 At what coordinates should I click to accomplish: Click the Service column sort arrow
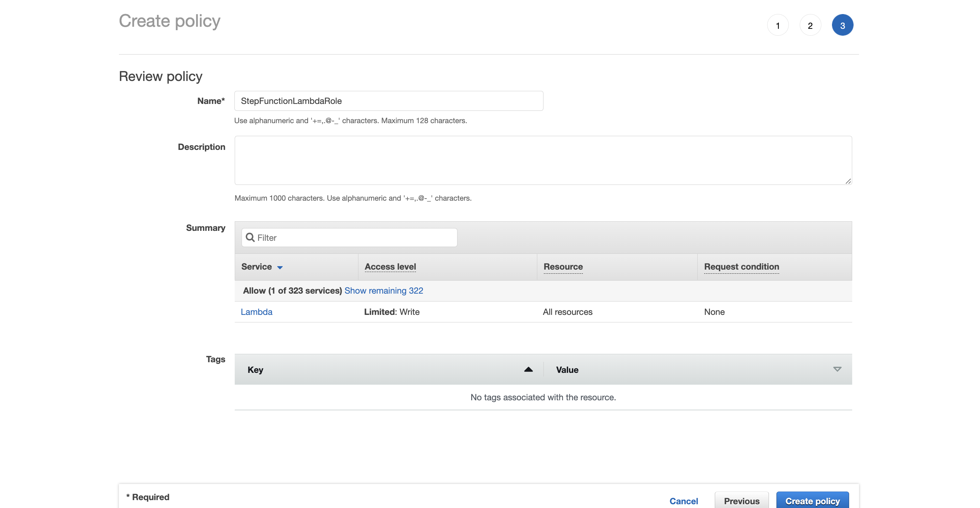point(280,267)
